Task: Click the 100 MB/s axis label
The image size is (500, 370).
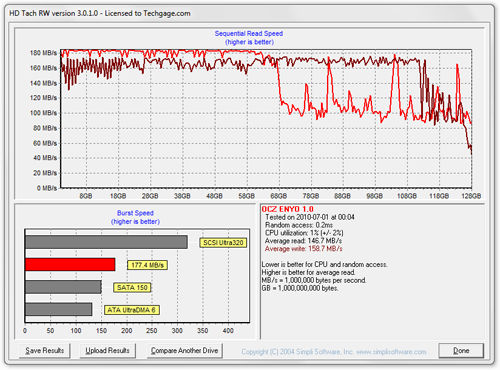Action: (x=43, y=113)
